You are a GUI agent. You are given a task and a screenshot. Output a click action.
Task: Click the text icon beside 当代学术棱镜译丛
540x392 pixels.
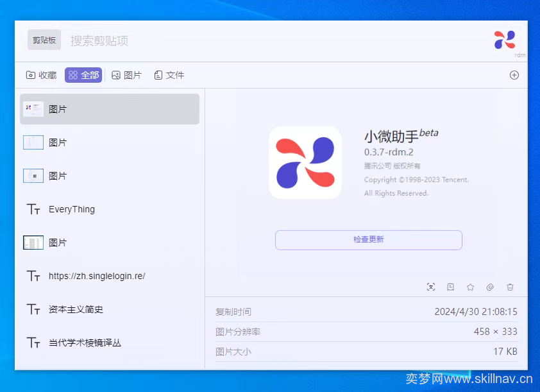[x=33, y=343]
